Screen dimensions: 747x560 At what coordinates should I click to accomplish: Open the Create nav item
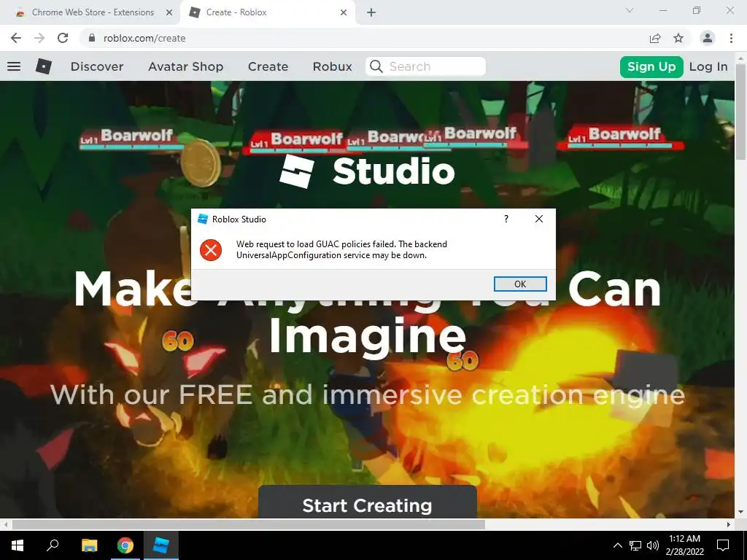pos(268,66)
